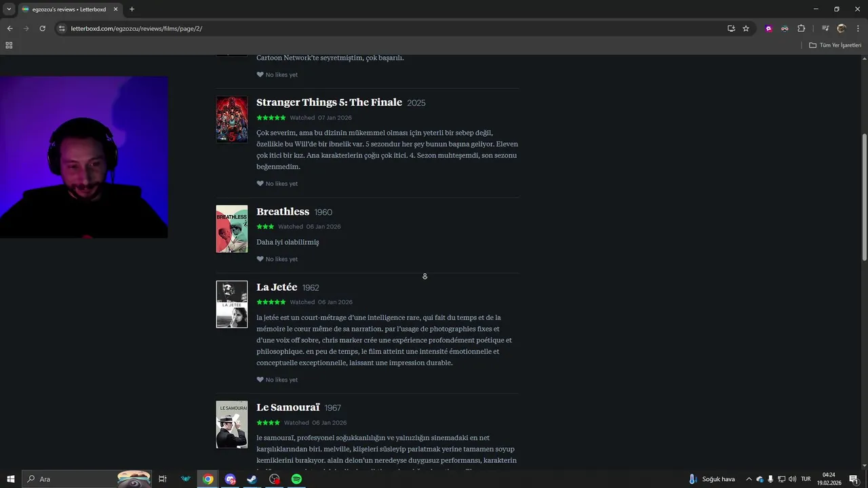Open the purple star extension icon

(768, 28)
